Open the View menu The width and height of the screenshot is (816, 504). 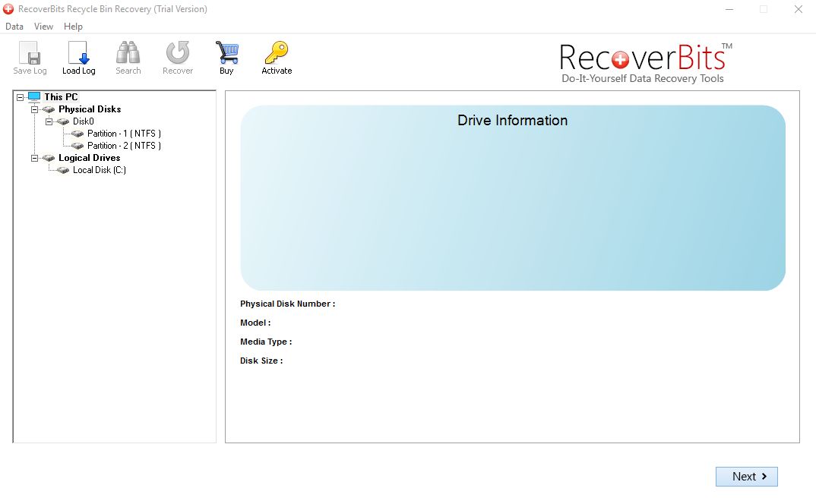pyautogui.click(x=43, y=26)
